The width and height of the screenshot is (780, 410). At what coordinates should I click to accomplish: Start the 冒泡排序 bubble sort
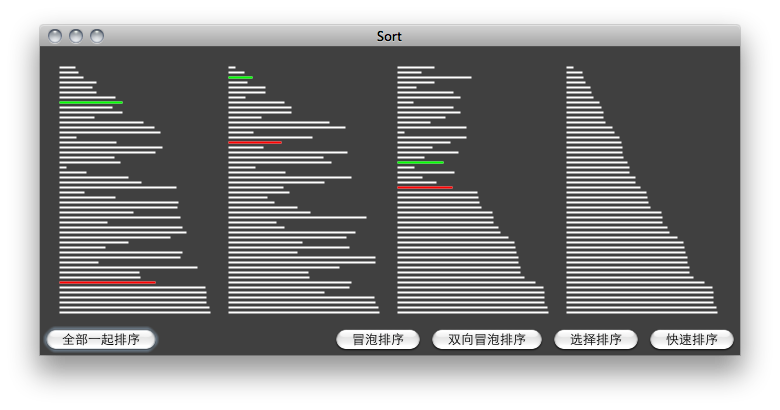click(378, 339)
